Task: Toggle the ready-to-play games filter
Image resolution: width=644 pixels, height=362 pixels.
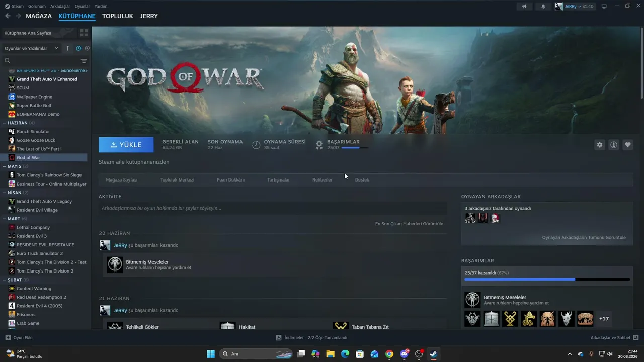Action: point(87,48)
